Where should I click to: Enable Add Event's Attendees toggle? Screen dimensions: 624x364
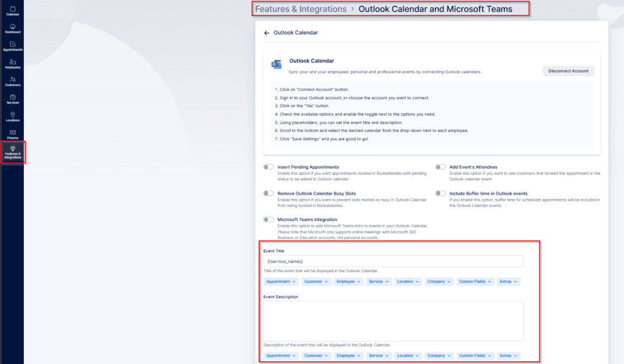[x=441, y=167]
